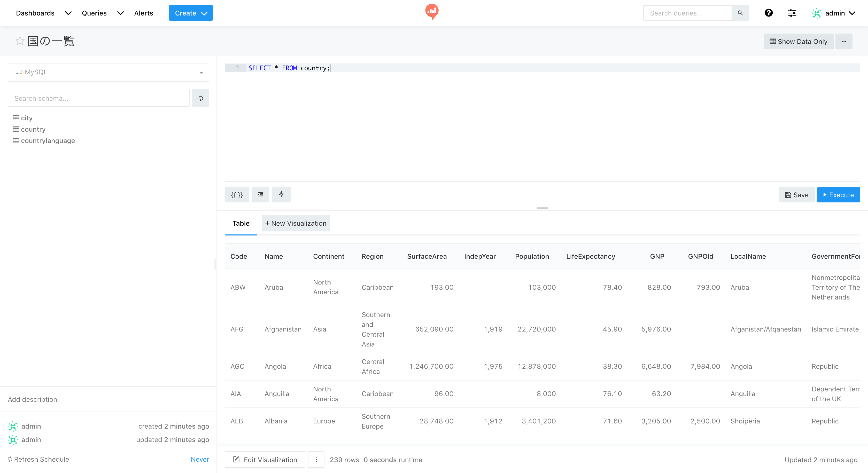Open visualization vertical dots menu
This screenshot has width=868, height=473.
coord(316,460)
